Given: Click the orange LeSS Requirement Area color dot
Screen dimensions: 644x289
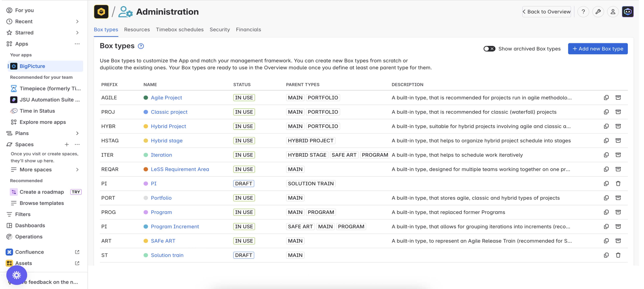Looking at the screenshot, I should 146,169.
